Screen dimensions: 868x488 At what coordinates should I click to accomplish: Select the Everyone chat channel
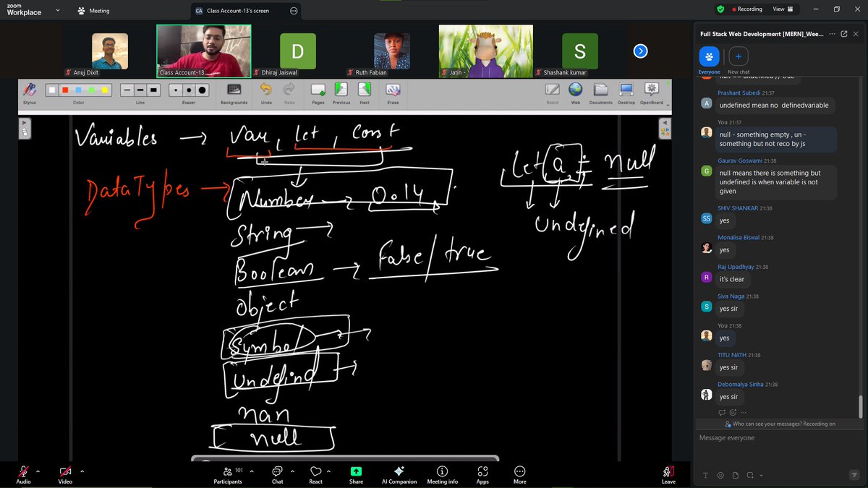coord(709,61)
